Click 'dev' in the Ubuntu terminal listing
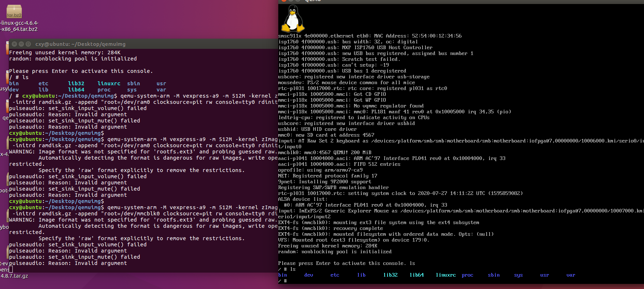The image size is (644, 289). [x=14, y=90]
